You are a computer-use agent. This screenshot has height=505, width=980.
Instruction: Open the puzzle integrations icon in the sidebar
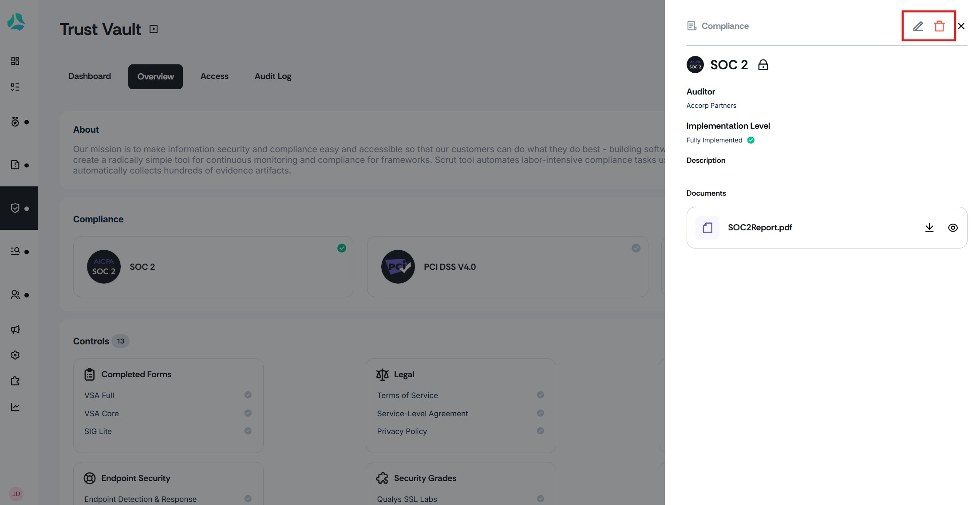pos(15,381)
